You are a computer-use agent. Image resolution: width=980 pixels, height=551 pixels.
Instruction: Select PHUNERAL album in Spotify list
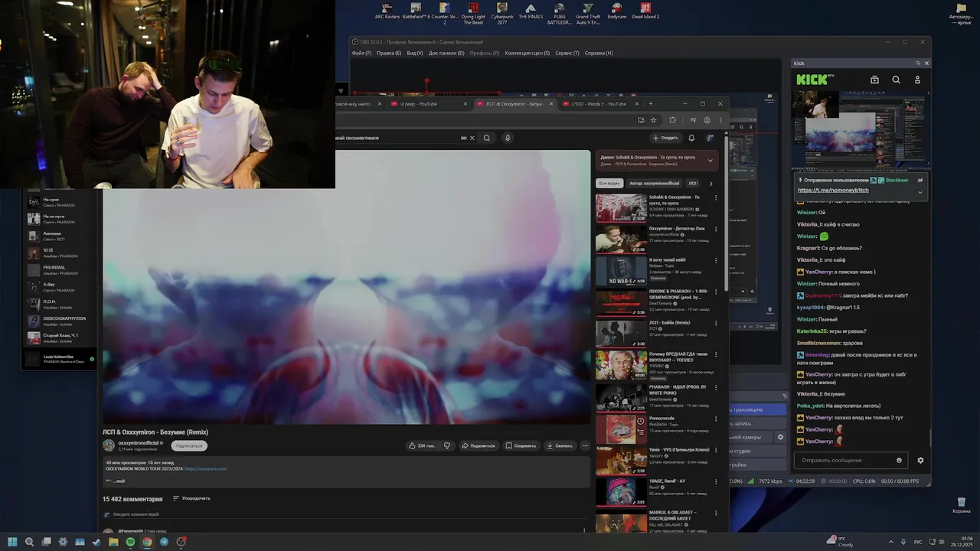pyautogui.click(x=60, y=270)
